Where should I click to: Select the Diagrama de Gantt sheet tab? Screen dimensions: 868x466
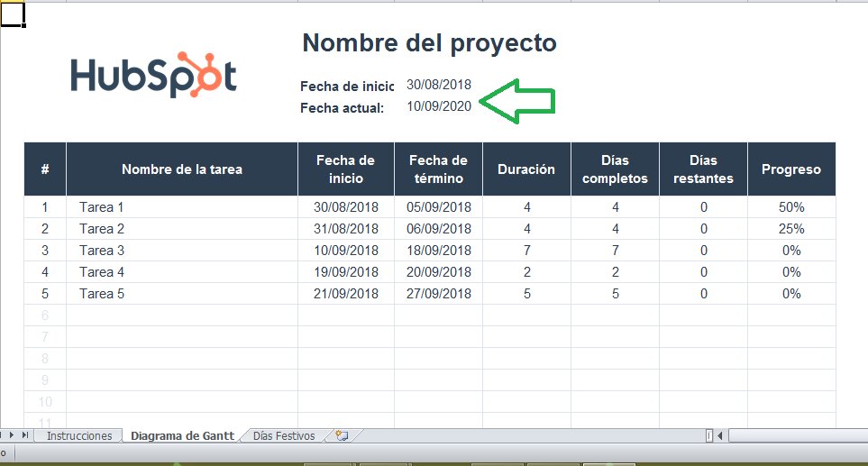click(x=182, y=436)
